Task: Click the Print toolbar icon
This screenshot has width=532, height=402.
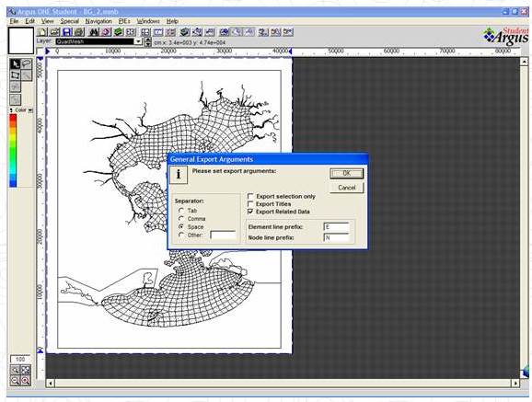Action: (x=79, y=32)
